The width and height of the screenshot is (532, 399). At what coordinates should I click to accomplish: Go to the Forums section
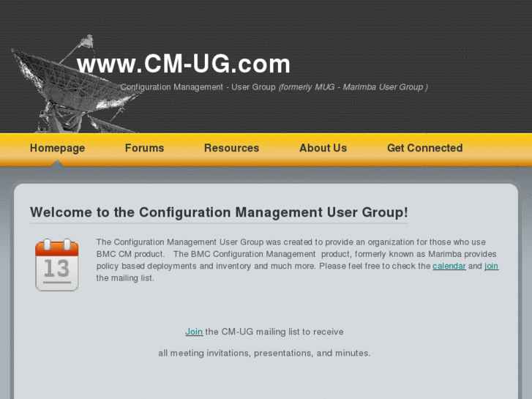(x=145, y=148)
